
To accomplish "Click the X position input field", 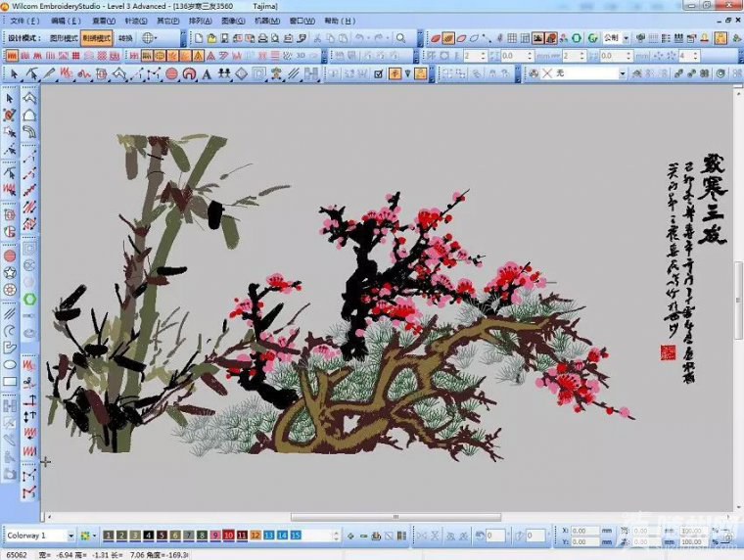I will click(586, 531).
